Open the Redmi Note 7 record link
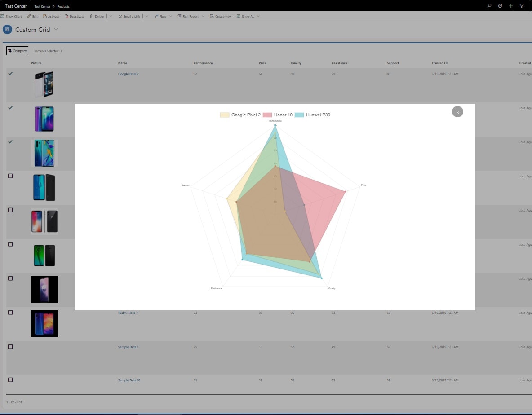Viewport: 532px width, 415px height. 128,313
